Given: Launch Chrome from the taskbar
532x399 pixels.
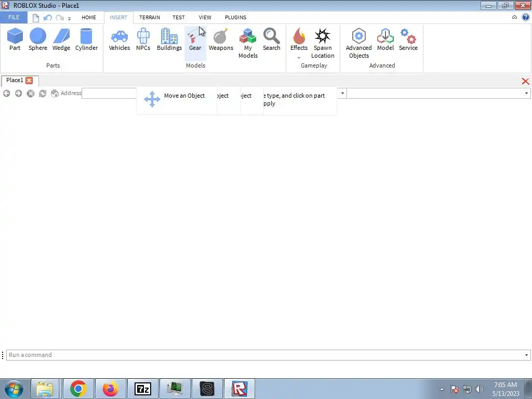Looking at the screenshot, I should [78, 389].
